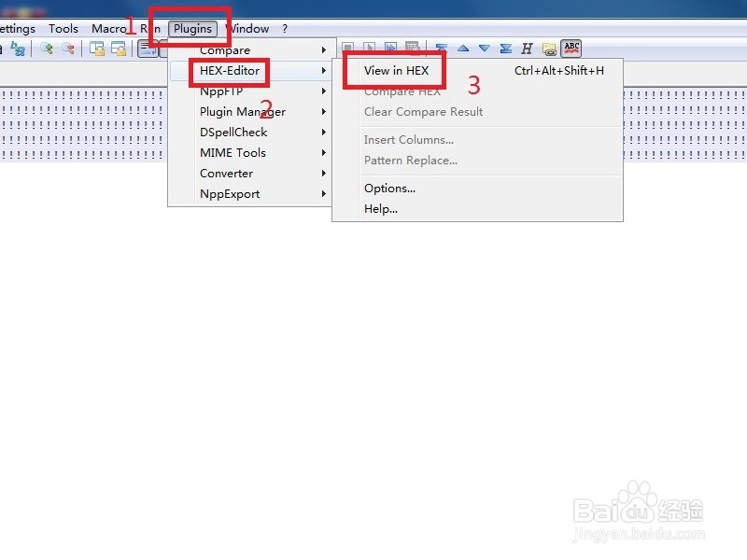Open the Plugin Manager submenu
This screenshot has height=560, width=747.
[x=250, y=111]
